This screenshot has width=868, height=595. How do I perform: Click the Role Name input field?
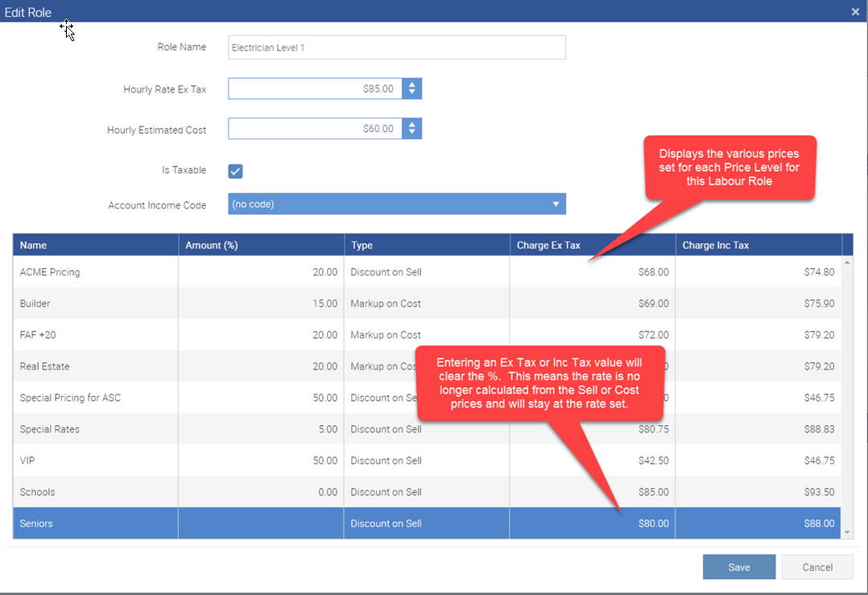click(396, 48)
